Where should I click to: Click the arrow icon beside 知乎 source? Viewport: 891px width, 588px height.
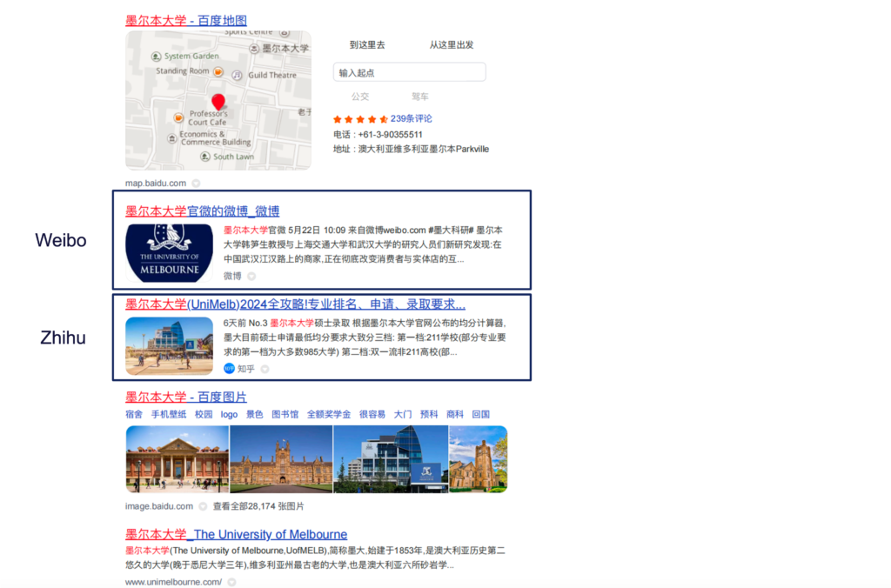coord(265,370)
